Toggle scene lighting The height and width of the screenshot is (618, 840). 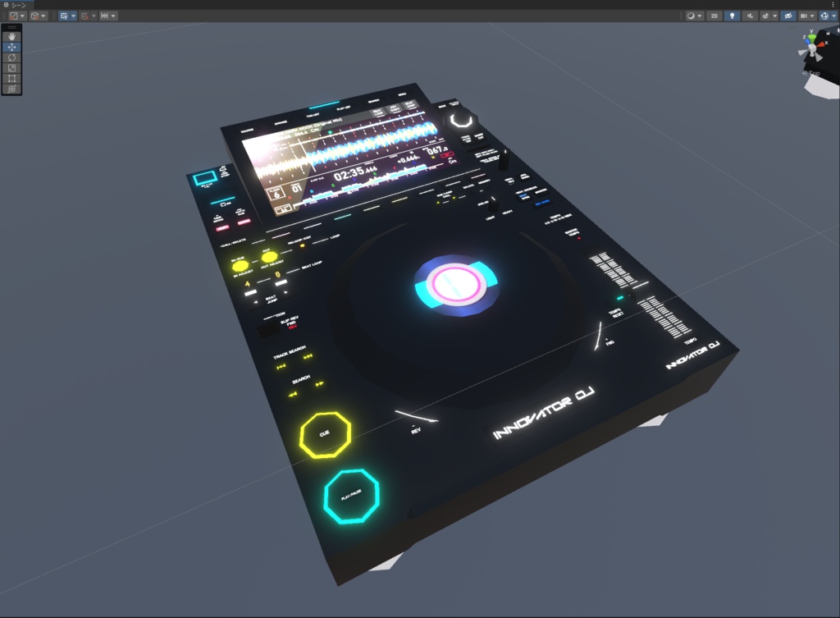point(732,16)
